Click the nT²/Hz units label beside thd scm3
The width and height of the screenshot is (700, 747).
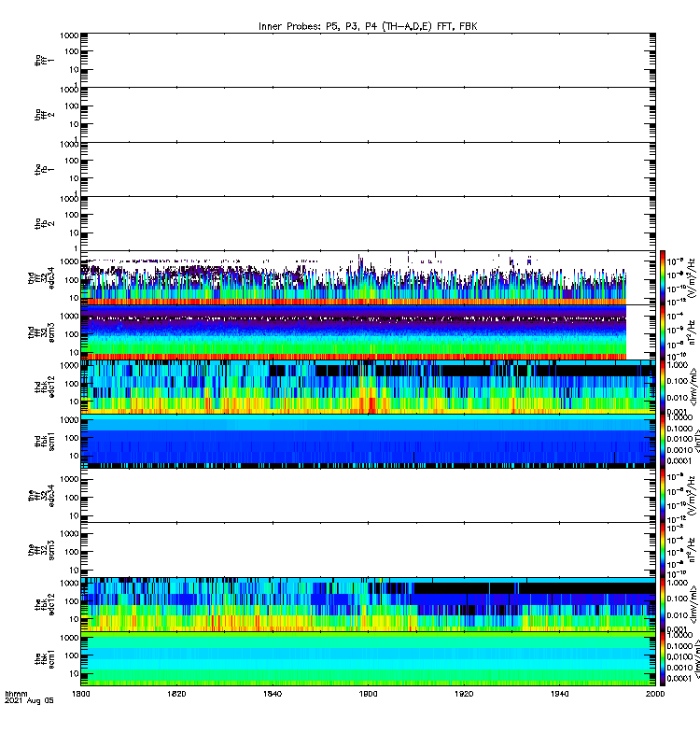pyautogui.click(x=692, y=332)
